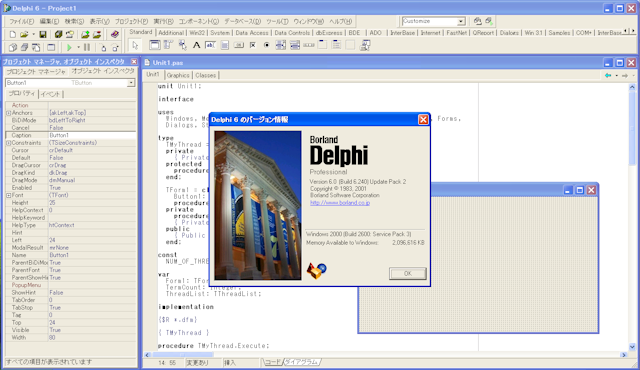This screenshot has height=370, width=640.
Task: Open the ヘルプ(H) menu
Action: pyautogui.click(x=340, y=21)
